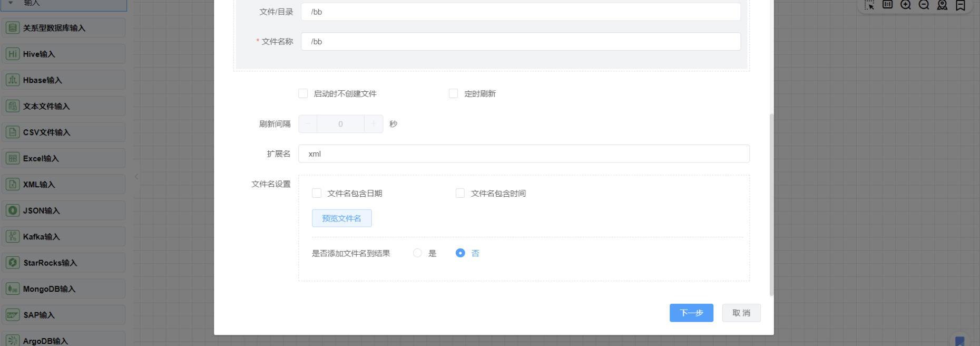The height and width of the screenshot is (346, 980).
Task: Click the 下一步 button
Action: pyautogui.click(x=691, y=313)
